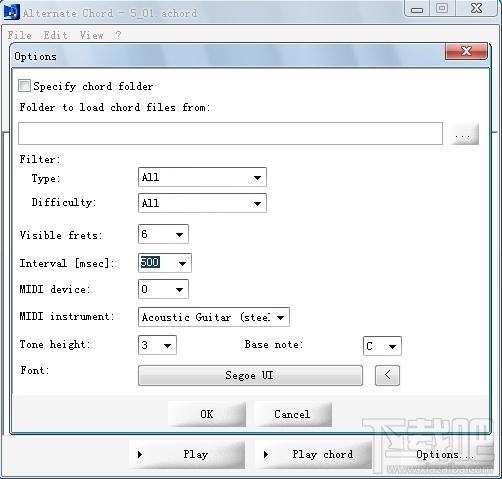This screenshot has height=479, width=502.
Task: Click the chord folder path input field
Action: (230, 133)
